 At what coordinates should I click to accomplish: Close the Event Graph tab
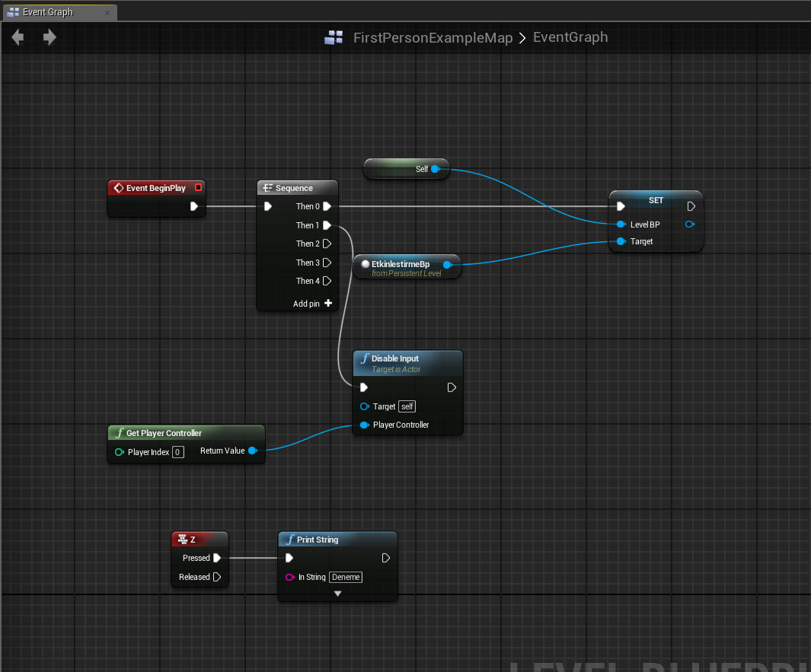click(107, 12)
